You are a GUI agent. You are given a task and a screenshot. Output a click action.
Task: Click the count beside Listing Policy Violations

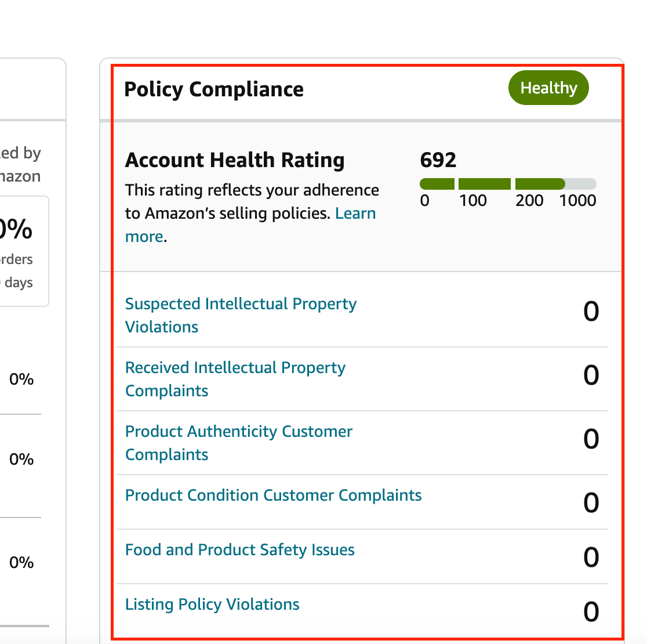click(591, 612)
